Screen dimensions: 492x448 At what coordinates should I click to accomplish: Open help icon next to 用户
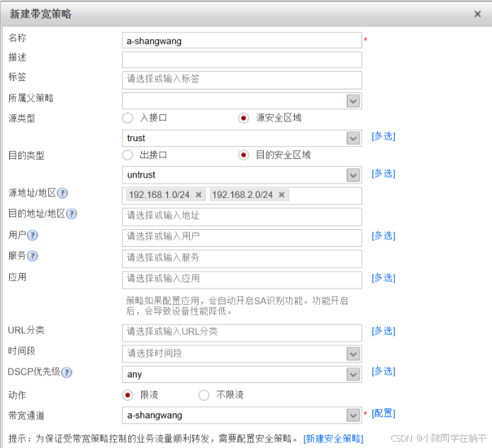tap(33, 235)
